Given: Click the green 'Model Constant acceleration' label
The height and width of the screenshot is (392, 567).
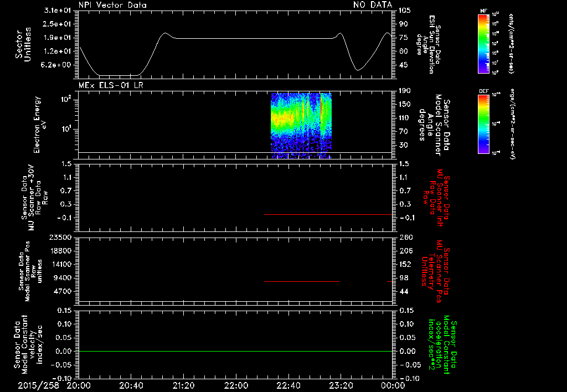Looking at the screenshot, I should pos(442,345).
